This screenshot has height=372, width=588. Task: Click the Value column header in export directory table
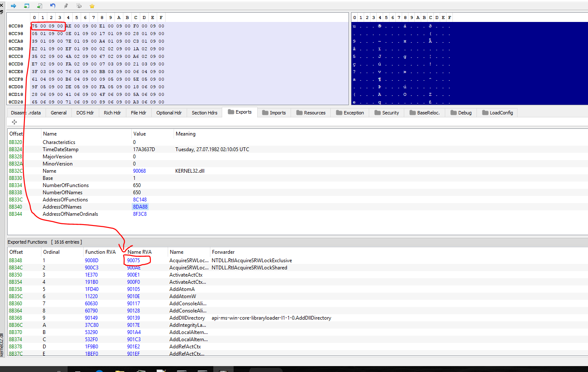point(139,134)
